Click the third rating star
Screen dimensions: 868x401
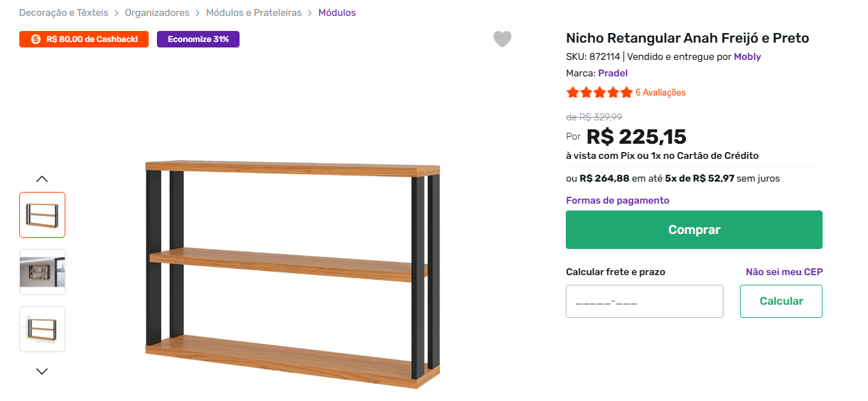(600, 91)
